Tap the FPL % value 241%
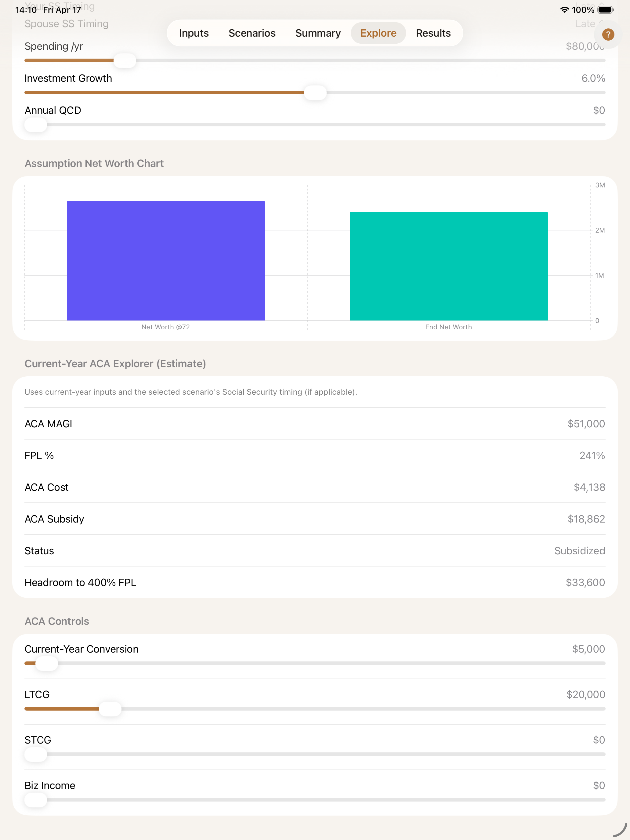This screenshot has width=630, height=840. pyautogui.click(x=592, y=456)
